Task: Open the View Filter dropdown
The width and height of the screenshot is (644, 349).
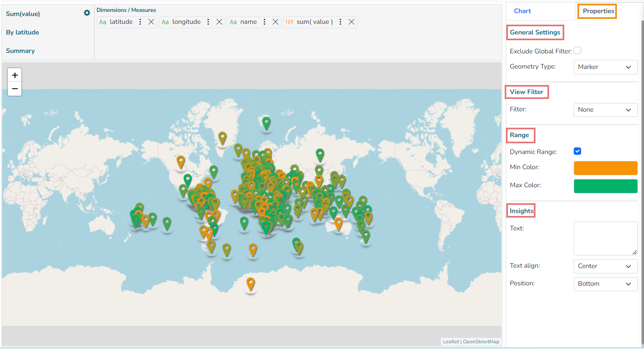Action: pyautogui.click(x=605, y=110)
